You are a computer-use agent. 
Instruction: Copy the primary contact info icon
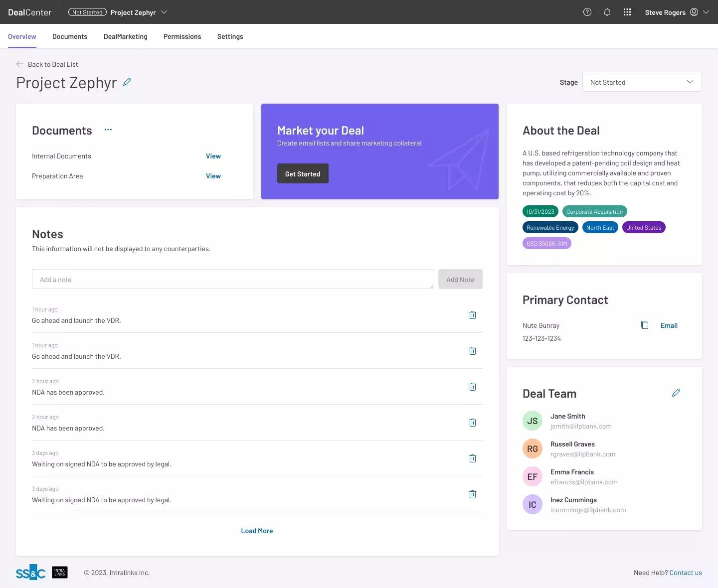(645, 325)
